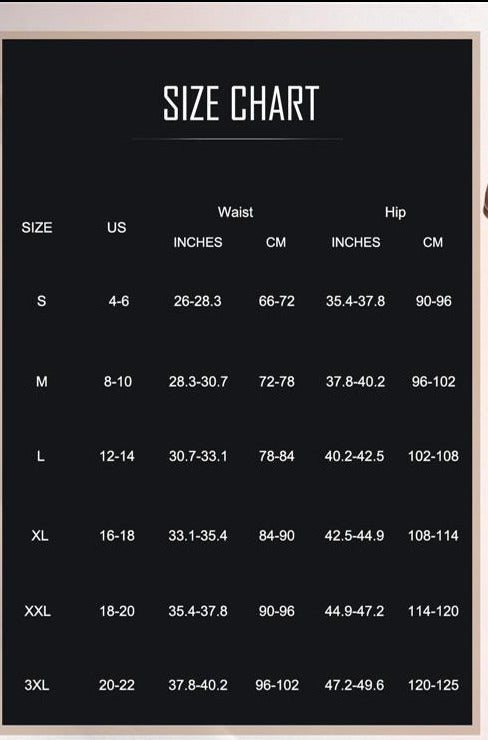Select hip value 120-125 cm

(x=433, y=685)
